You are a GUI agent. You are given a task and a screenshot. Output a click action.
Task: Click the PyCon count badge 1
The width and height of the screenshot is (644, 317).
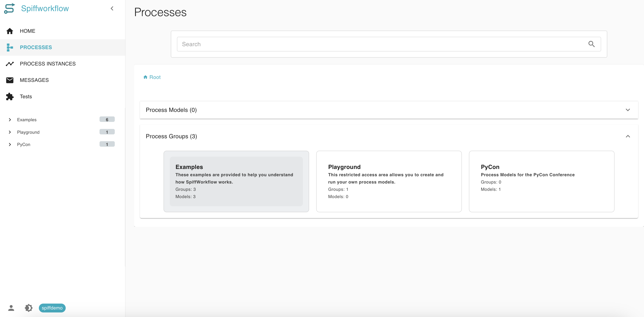[x=107, y=144]
